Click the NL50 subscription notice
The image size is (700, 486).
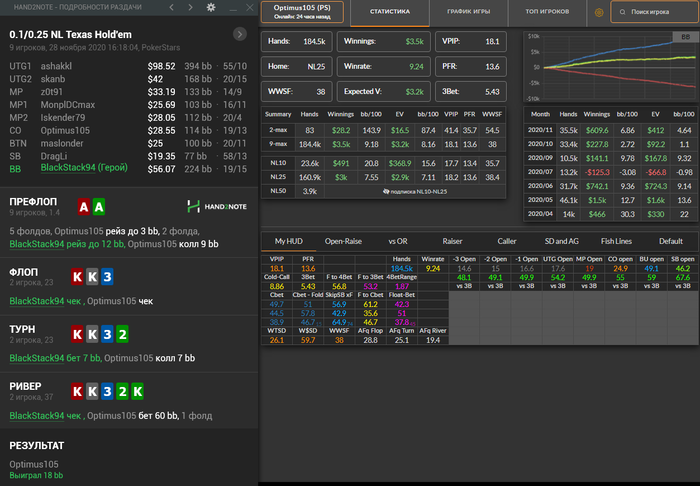coord(415,191)
